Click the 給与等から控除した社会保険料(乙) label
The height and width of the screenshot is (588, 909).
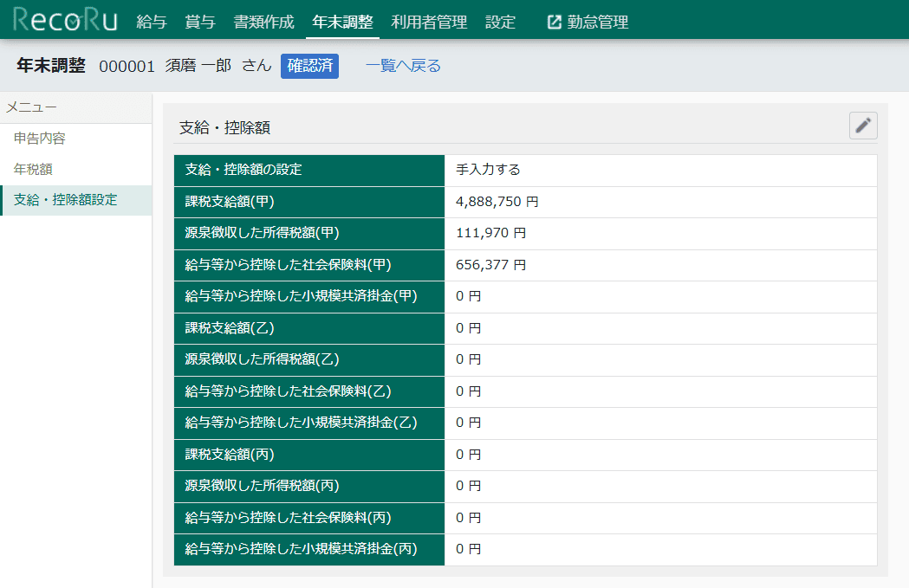pos(288,391)
